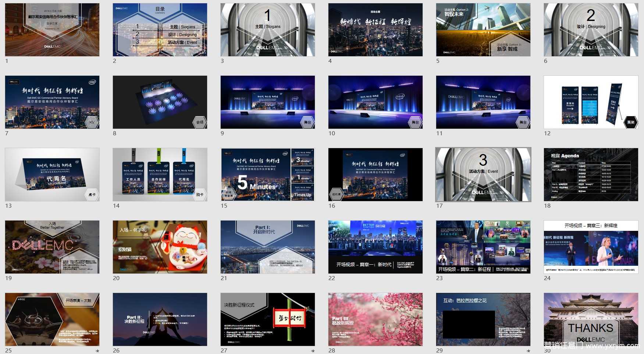Click slide number label 13
Screen dimensions: 644x354
pyautogui.click(x=8, y=206)
